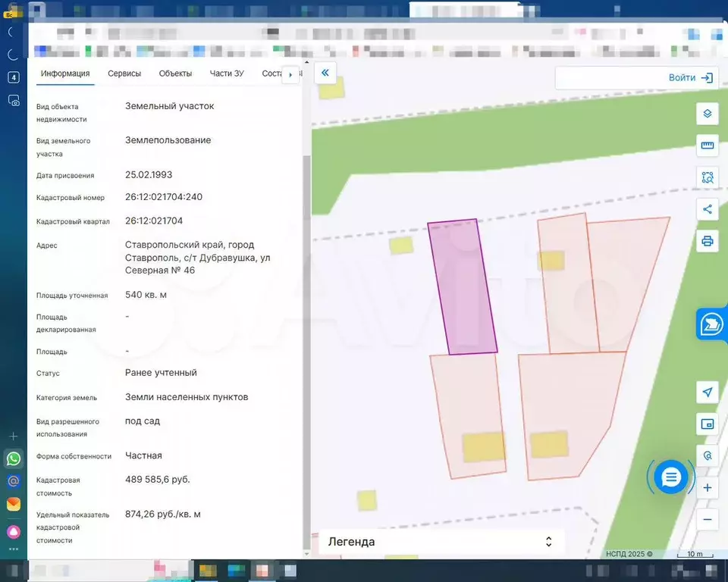Expand the Легенда dropdown
728x582 pixels.
(440, 542)
